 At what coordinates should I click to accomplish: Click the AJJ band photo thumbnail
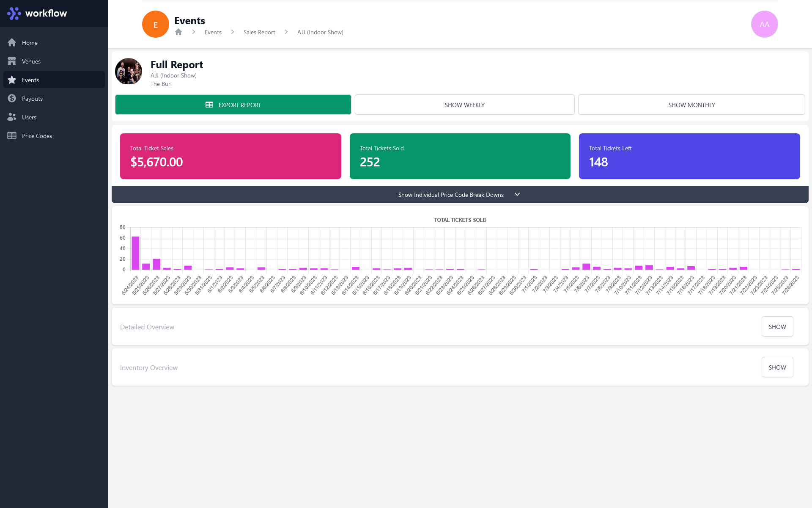coord(129,72)
